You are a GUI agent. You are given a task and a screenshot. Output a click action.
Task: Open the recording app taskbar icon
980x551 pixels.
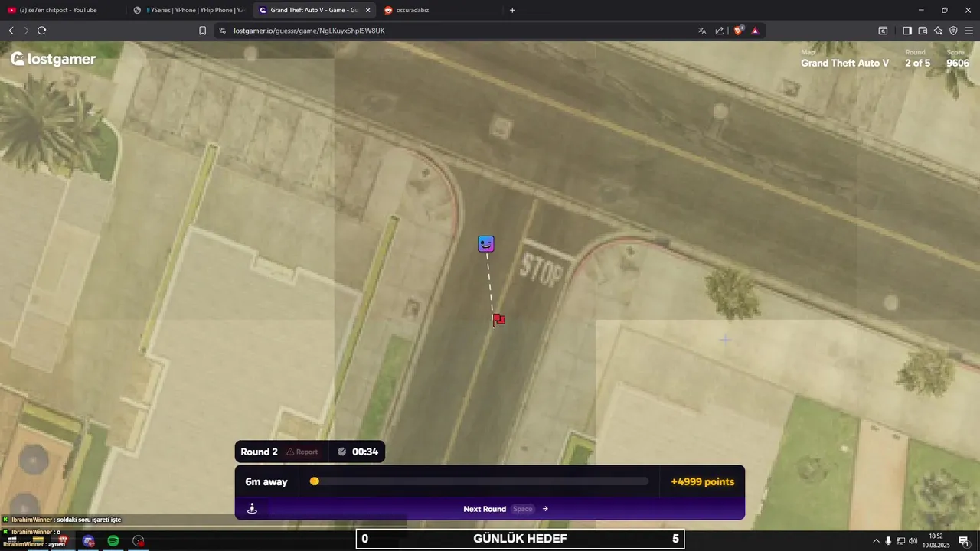click(139, 541)
